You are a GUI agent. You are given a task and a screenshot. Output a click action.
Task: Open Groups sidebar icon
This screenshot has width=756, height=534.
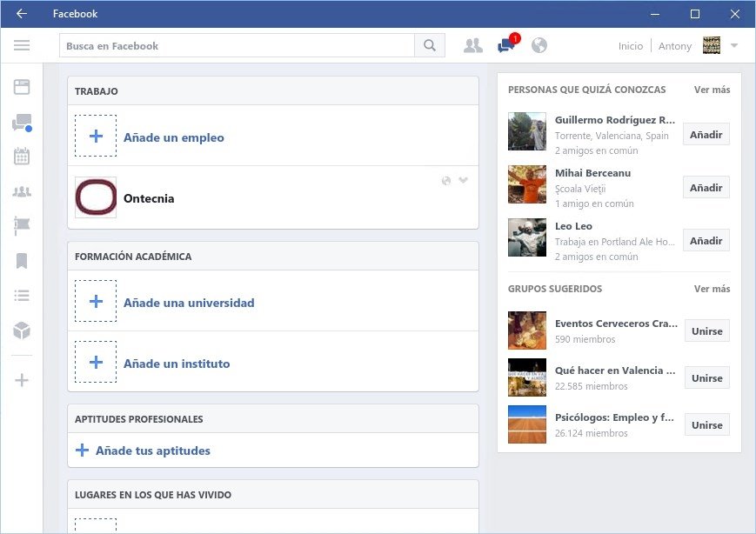(x=22, y=192)
